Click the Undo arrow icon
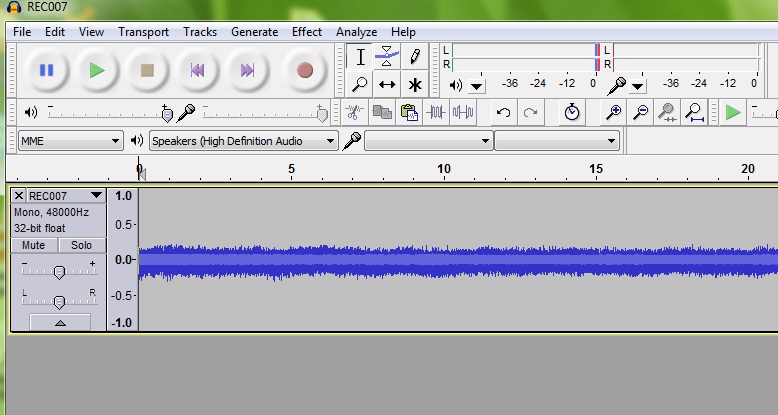 click(x=504, y=113)
